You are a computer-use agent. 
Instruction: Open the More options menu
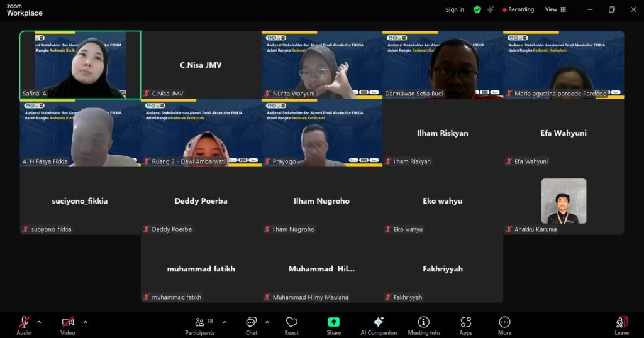[504, 325]
